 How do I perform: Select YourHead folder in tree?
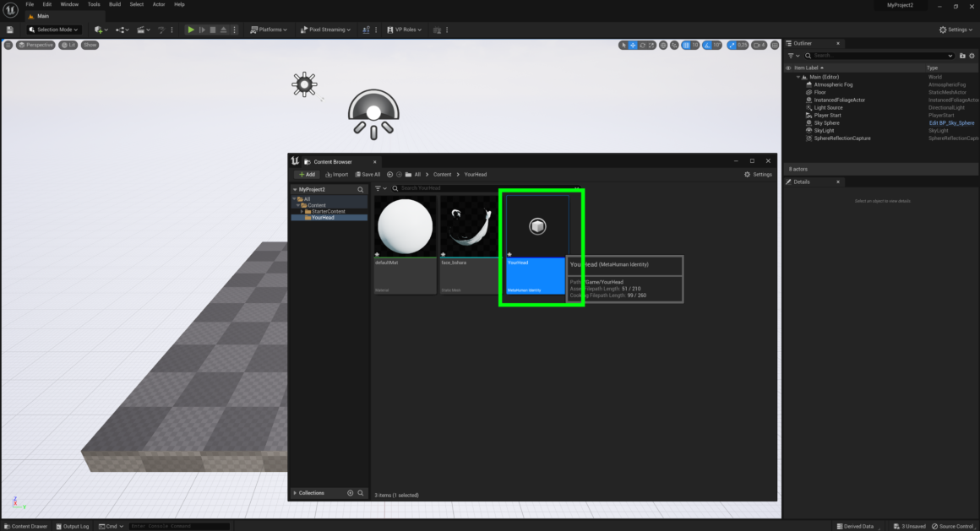pos(323,218)
